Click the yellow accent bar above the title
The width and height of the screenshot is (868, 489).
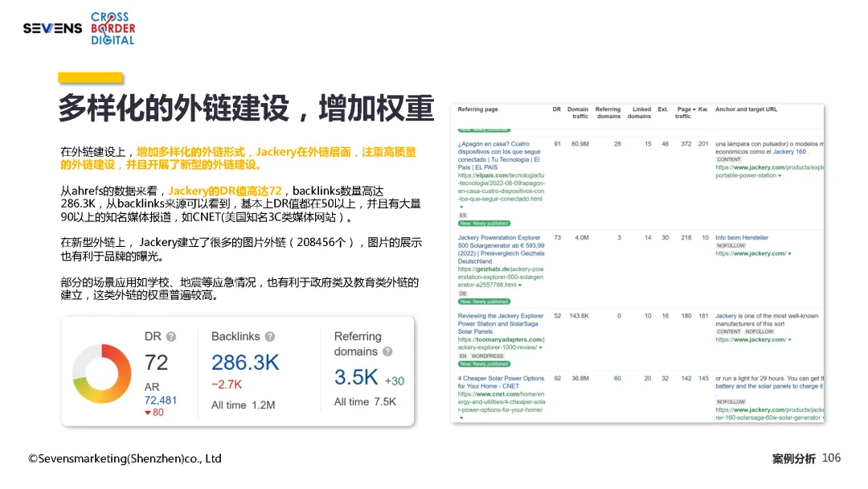point(90,78)
